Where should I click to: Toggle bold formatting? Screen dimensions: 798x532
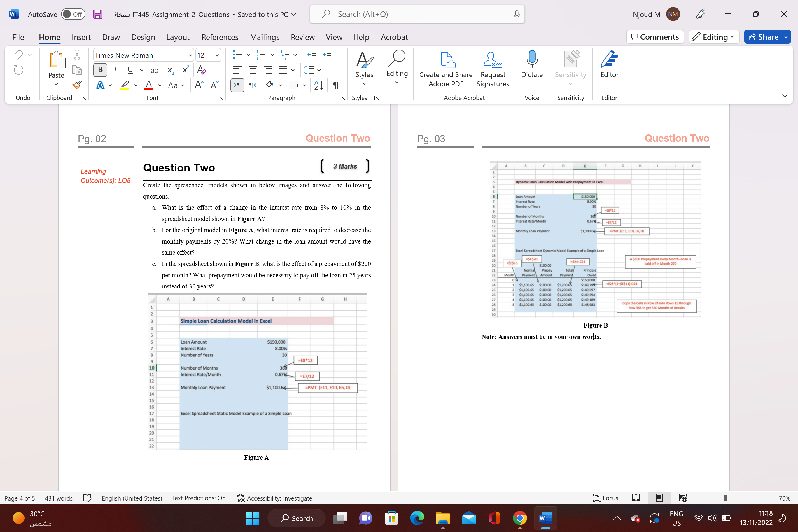[x=100, y=70]
